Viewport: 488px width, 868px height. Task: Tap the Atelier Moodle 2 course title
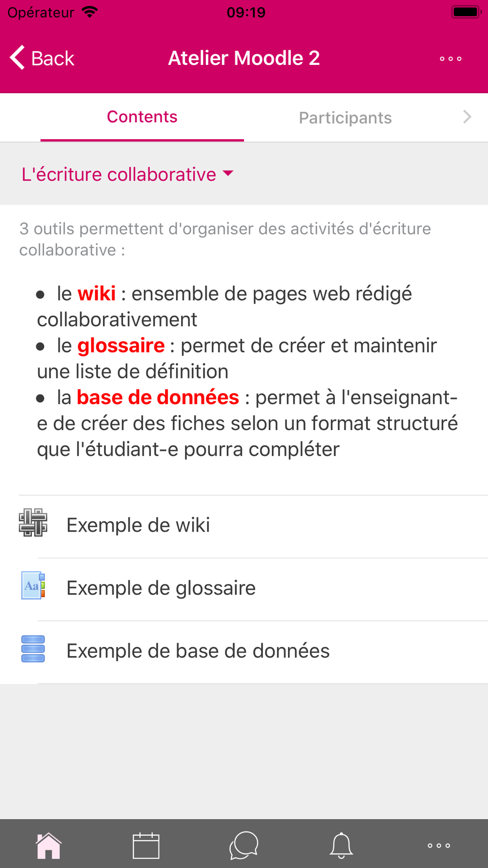click(244, 58)
